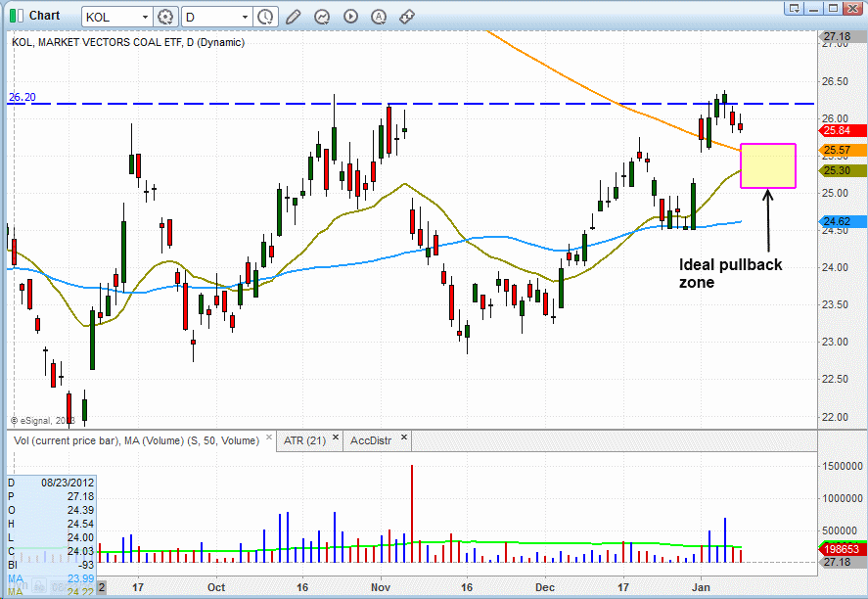The height and width of the screenshot is (599, 868).
Task: Open the studies indicator icon
Action: [322, 17]
